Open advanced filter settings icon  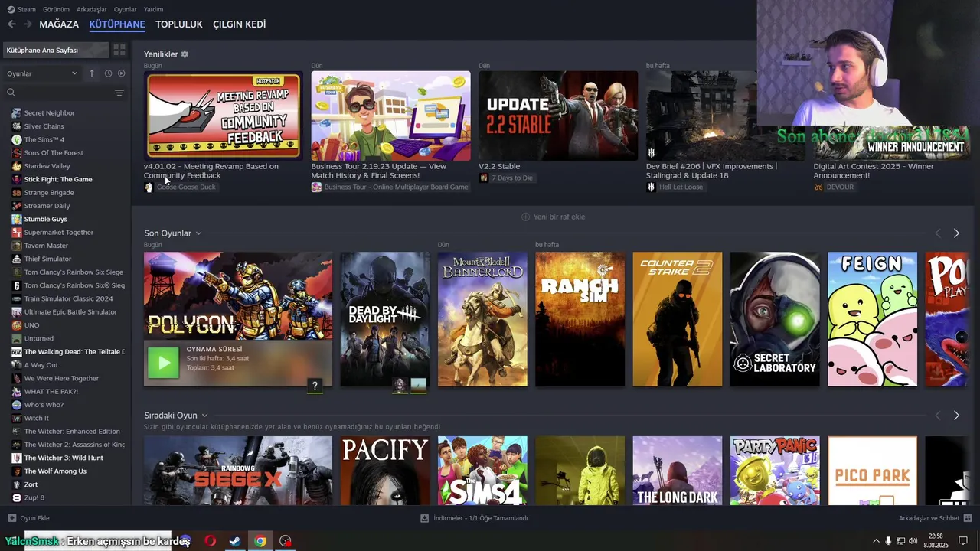pos(119,93)
